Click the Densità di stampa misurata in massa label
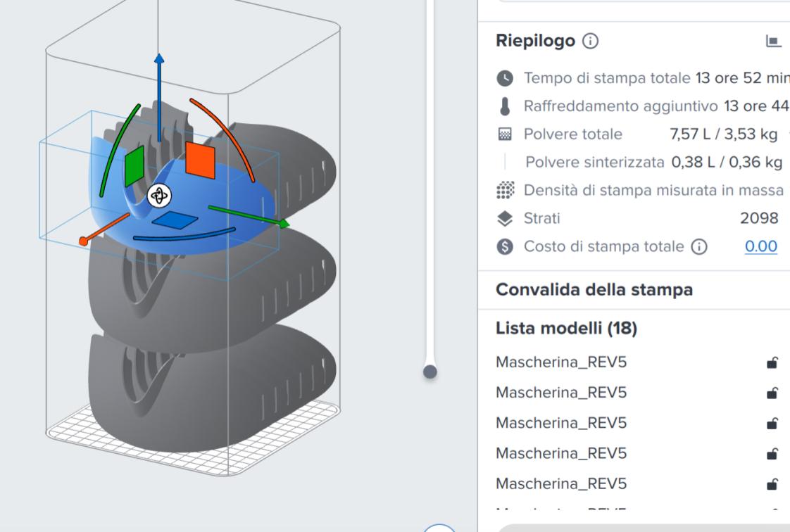790x532 pixels. tap(653, 190)
